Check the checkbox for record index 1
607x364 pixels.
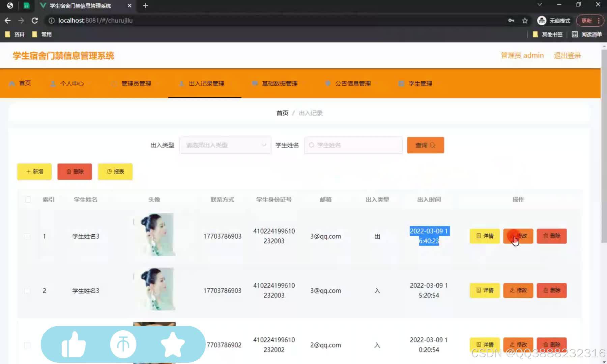[x=27, y=236]
